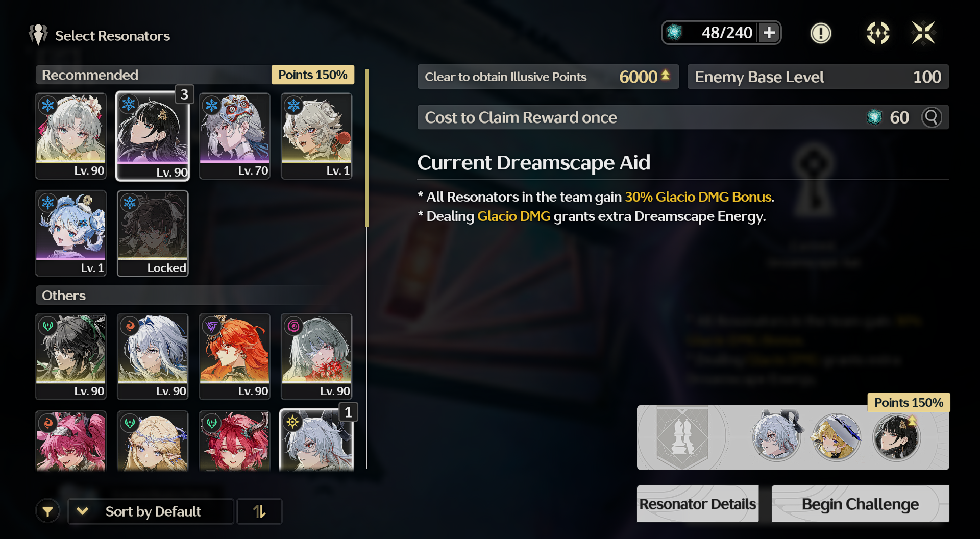Click the blonde resonator portrait in team slots
Screen dimensions: 980x539
click(x=836, y=437)
